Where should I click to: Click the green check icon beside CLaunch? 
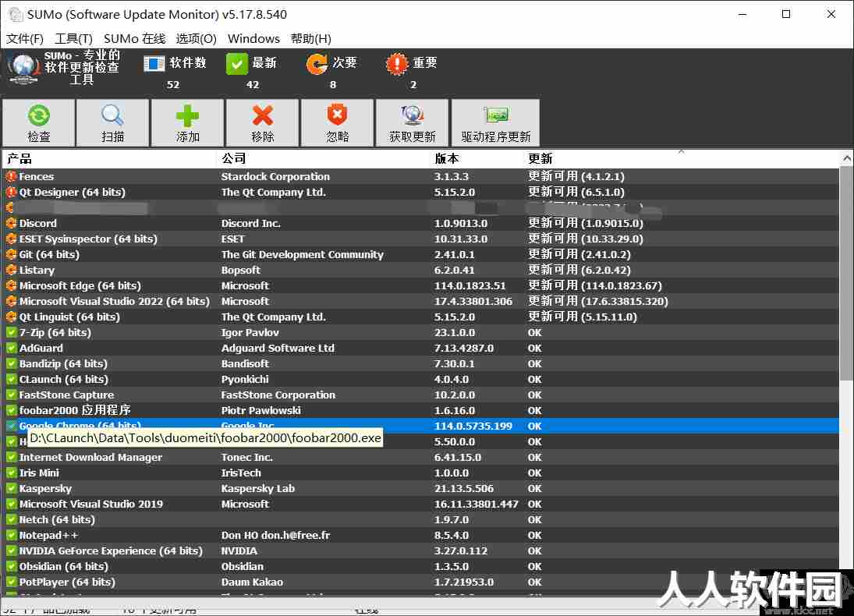point(11,380)
